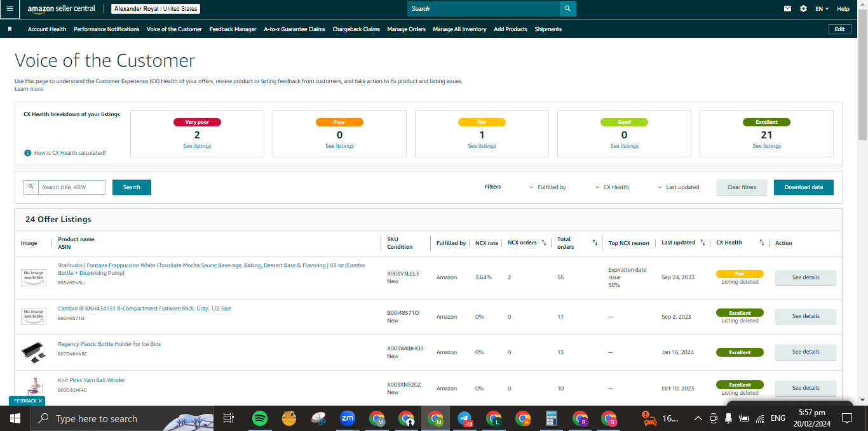
Task: Open Performance Notifications menu item
Action: coord(106,29)
